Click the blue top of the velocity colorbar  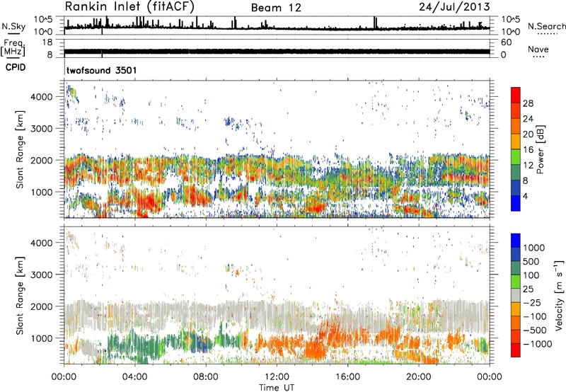[x=516, y=241]
